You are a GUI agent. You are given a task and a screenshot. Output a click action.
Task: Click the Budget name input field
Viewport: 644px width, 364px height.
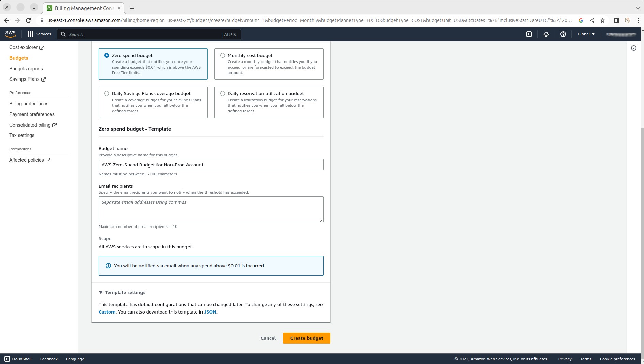pos(211,164)
